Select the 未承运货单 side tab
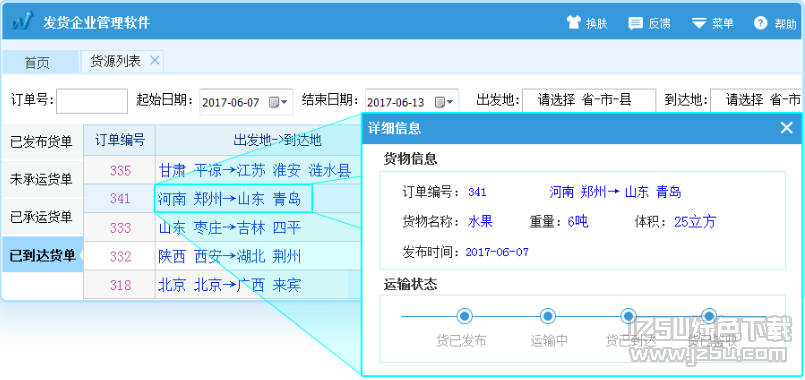 42,179
